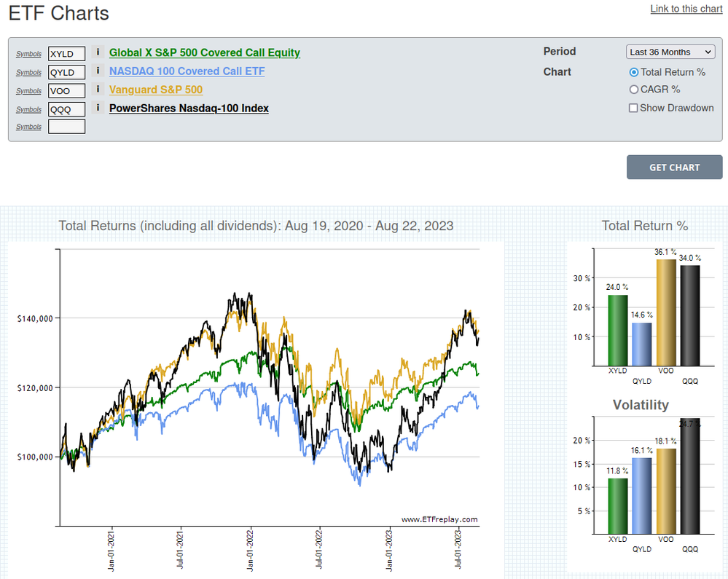728x579 pixels.
Task: Click the Symbols link next to the QQQ field
Action: coord(29,109)
